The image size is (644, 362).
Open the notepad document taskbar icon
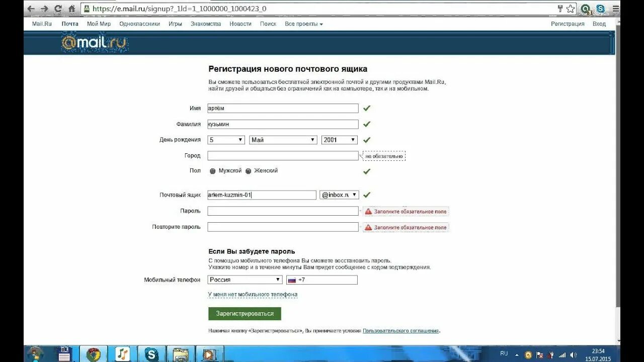[x=64, y=354]
